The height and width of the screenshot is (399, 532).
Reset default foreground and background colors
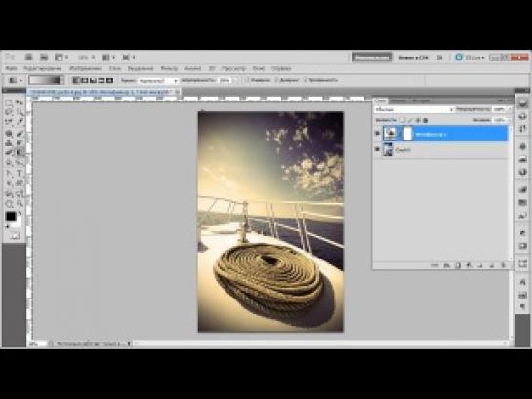pyautogui.click(x=8, y=226)
